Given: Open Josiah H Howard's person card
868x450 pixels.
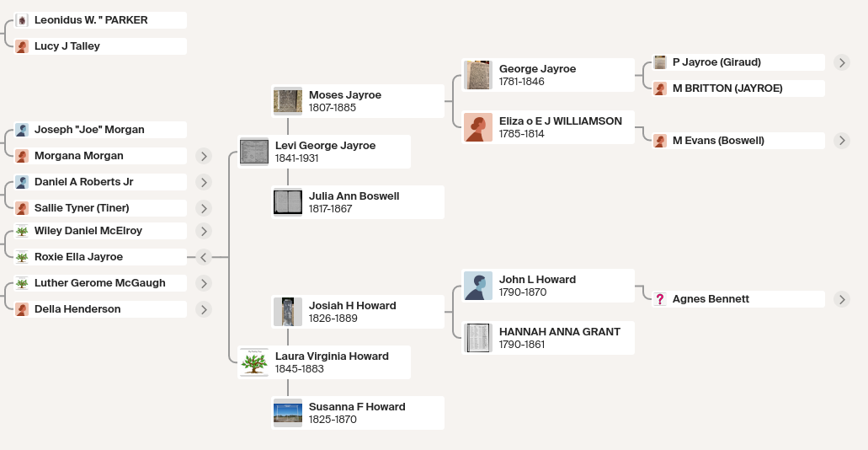Looking at the screenshot, I should pos(358,312).
